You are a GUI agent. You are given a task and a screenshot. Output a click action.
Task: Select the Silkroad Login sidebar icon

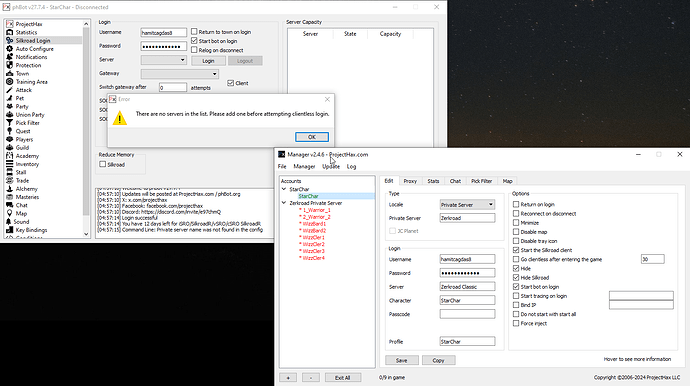coord(10,40)
